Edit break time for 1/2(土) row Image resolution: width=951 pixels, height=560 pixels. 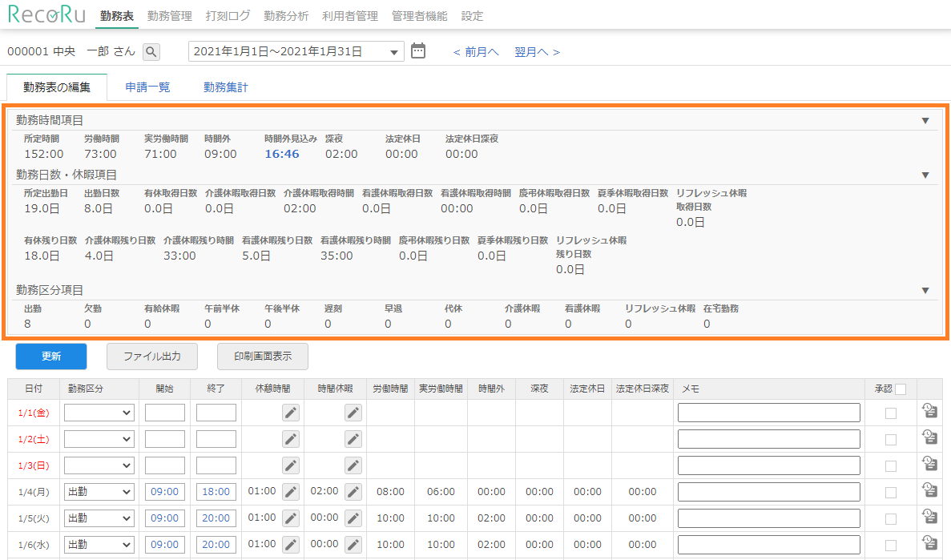point(291,439)
